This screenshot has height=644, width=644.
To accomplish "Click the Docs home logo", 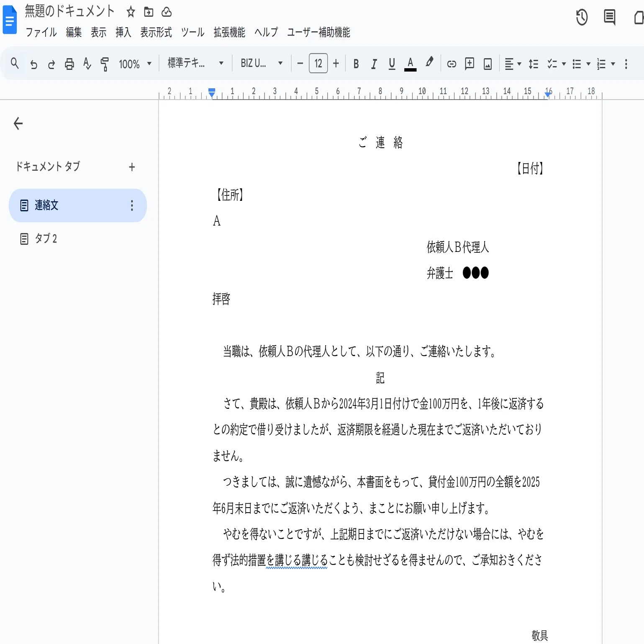I will (10, 20).
